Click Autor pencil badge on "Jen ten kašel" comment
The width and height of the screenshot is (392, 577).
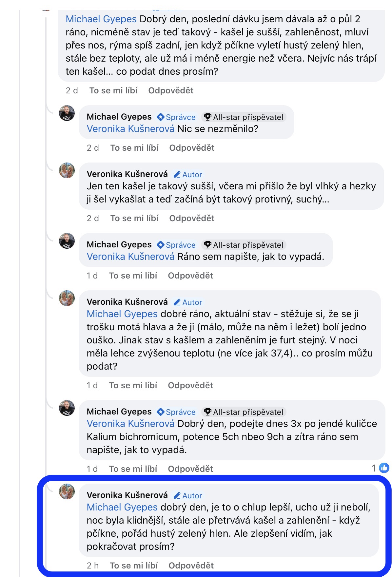click(x=188, y=174)
